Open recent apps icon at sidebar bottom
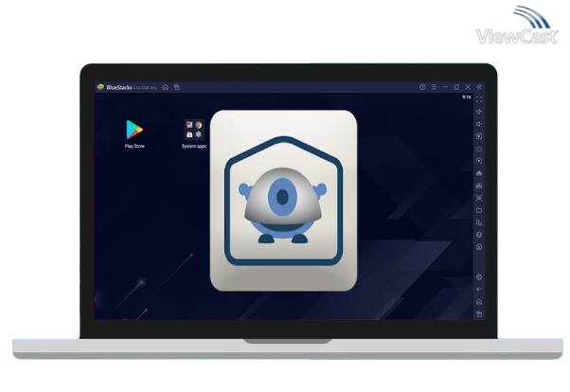This screenshot has height=392, width=570. coord(479,314)
